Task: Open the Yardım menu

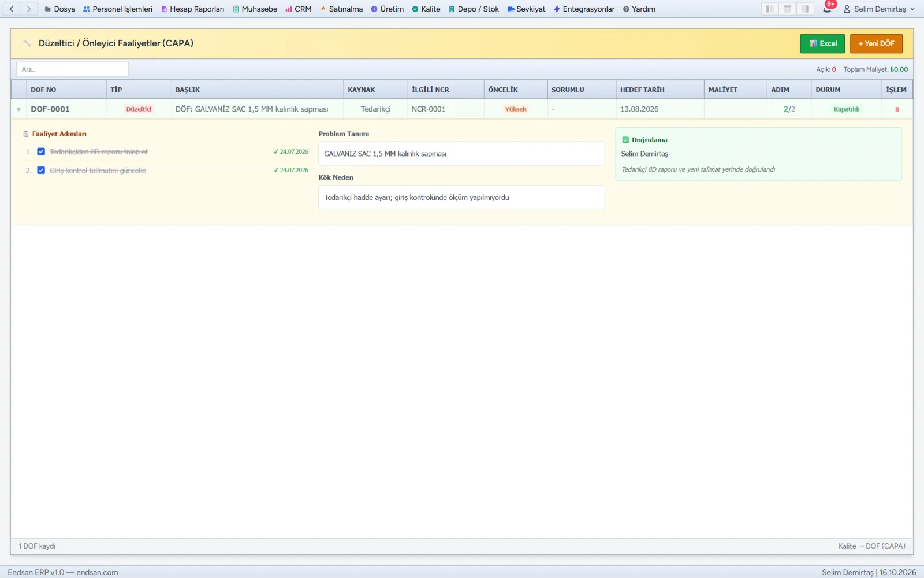Action: (639, 9)
